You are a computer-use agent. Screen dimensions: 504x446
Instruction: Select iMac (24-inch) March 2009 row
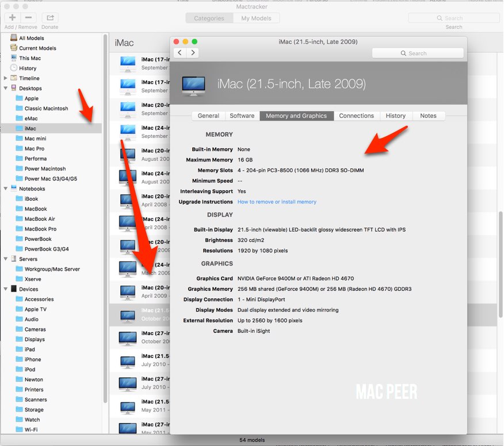coord(139,269)
